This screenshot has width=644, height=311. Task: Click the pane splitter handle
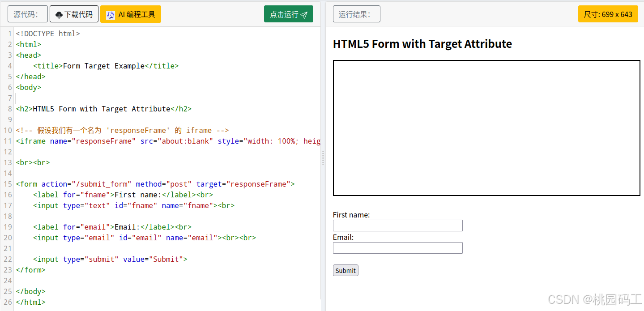click(323, 158)
